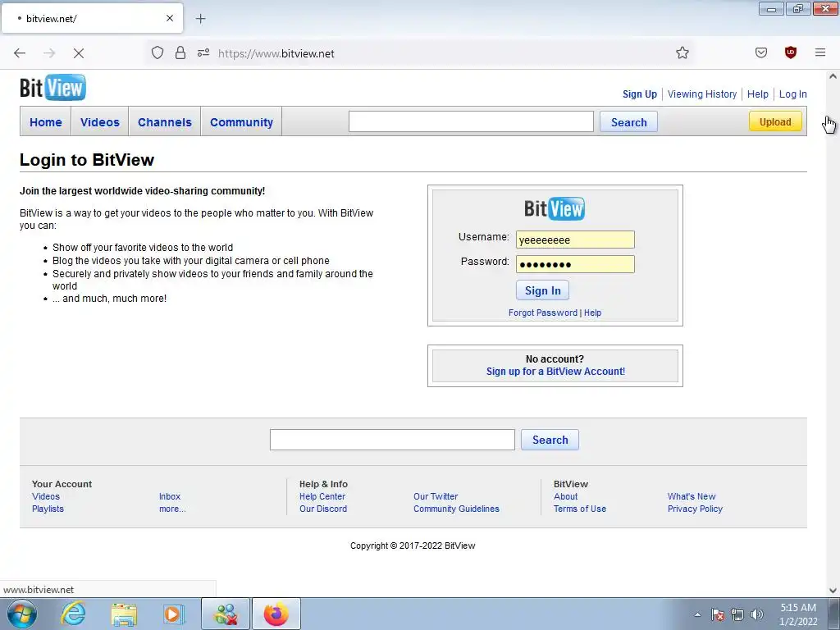Click the more... footer link
This screenshot has width=840, height=630.
pyautogui.click(x=172, y=509)
